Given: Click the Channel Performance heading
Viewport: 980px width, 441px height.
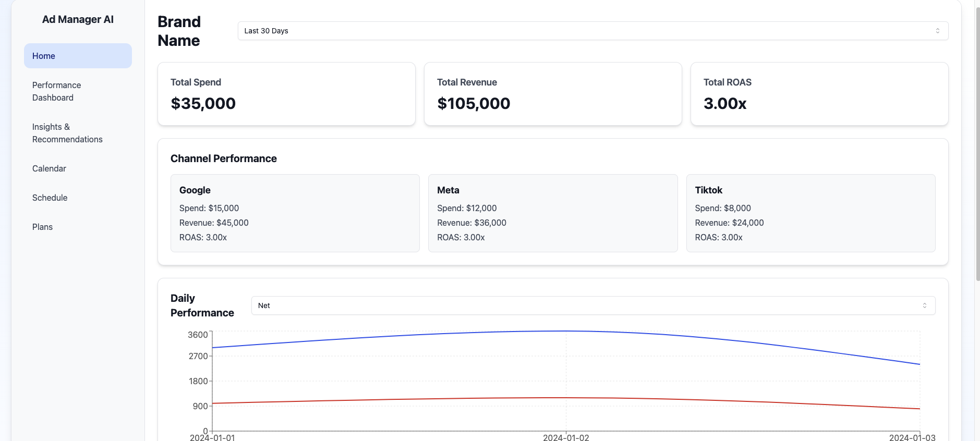Looking at the screenshot, I should pyautogui.click(x=224, y=158).
